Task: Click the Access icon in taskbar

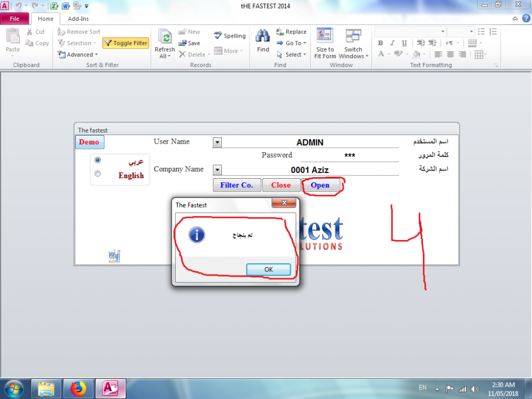Action: [x=111, y=389]
